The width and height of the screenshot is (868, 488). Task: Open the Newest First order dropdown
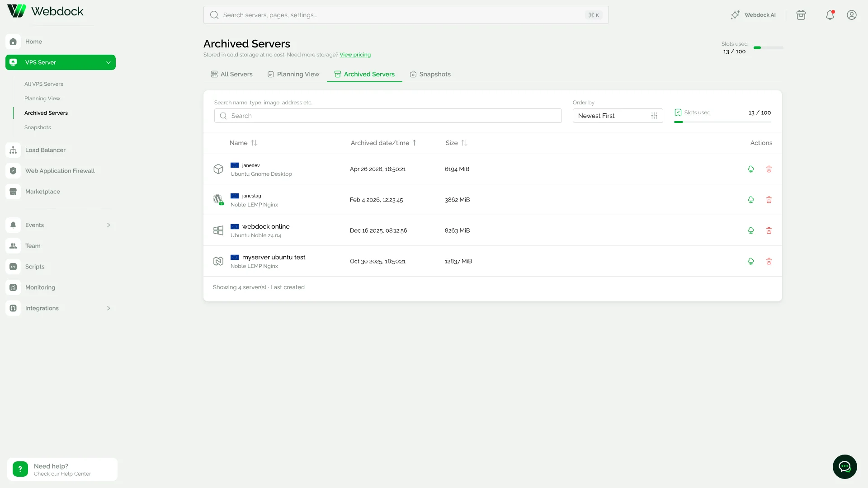[618, 116]
